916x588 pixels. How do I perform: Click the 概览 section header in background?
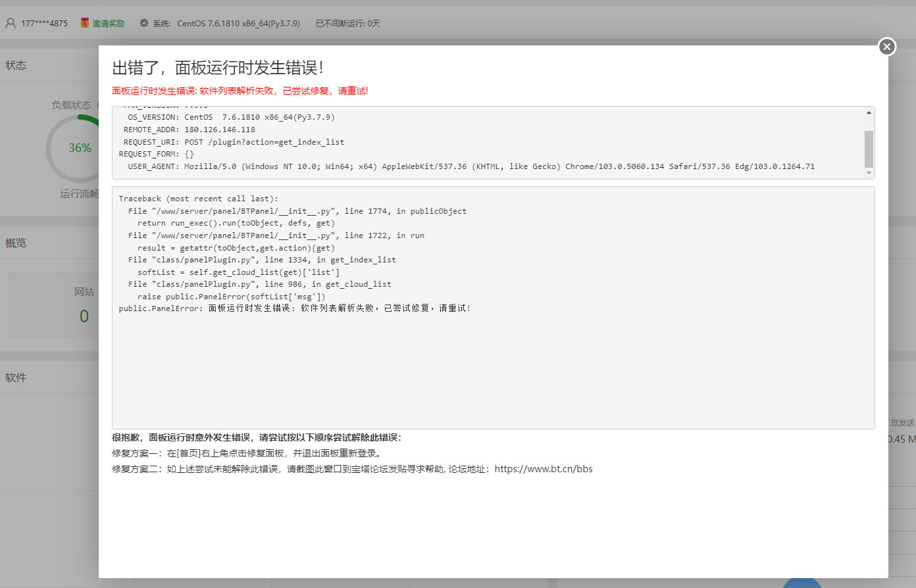tap(16, 243)
